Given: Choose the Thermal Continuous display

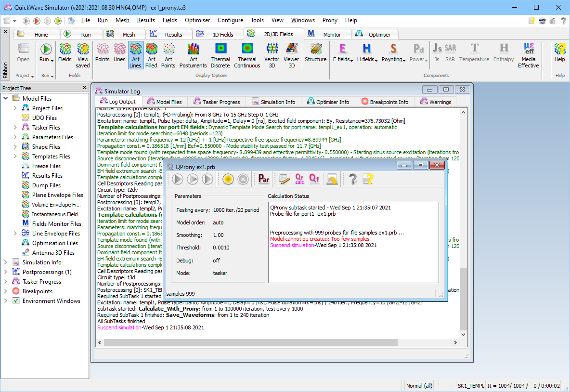Looking at the screenshot, I should (247, 55).
